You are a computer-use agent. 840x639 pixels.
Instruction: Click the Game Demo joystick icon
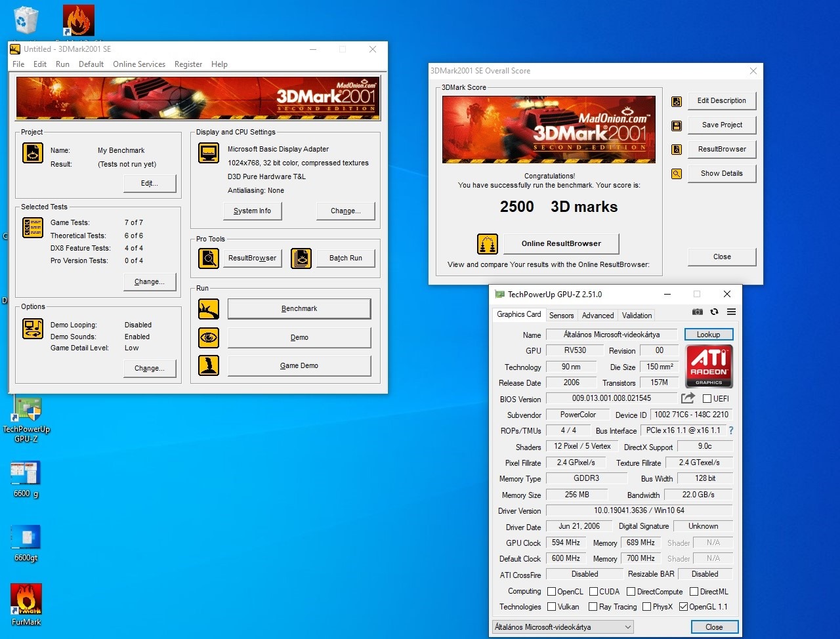click(x=209, y=365)
